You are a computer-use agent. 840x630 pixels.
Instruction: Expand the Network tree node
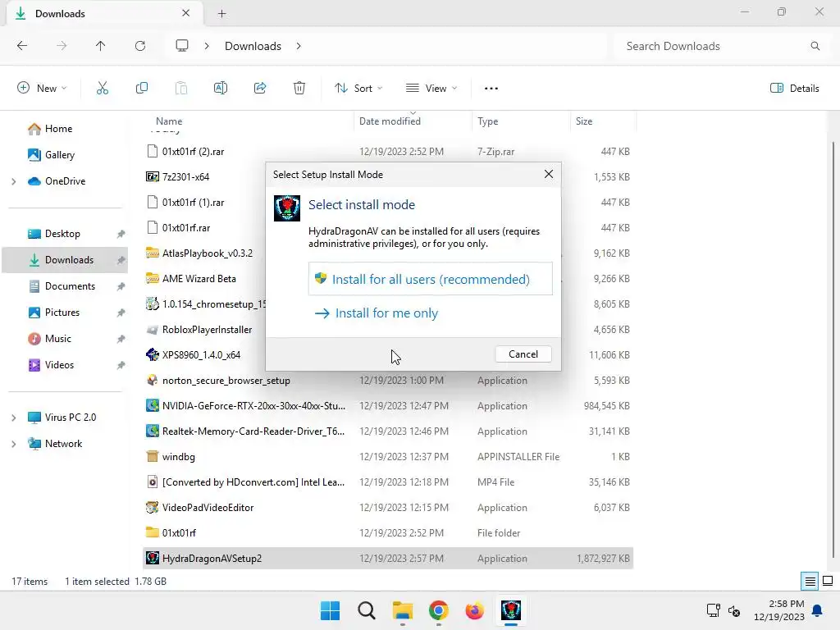[x=14, y=444]
